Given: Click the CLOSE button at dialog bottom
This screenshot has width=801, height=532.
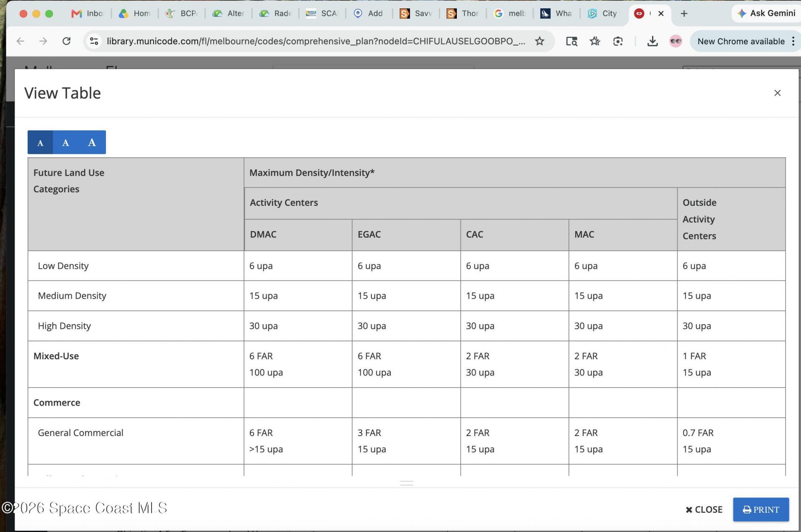Looking at the screenshot, I should coord(704,509).
